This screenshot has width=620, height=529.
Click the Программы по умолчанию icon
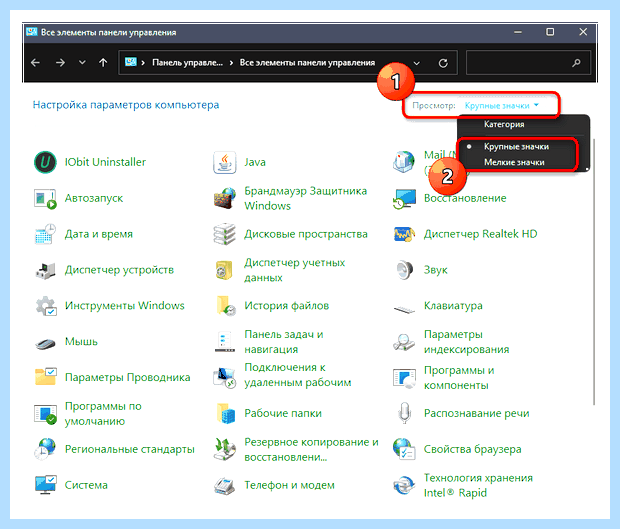[45, 414]
